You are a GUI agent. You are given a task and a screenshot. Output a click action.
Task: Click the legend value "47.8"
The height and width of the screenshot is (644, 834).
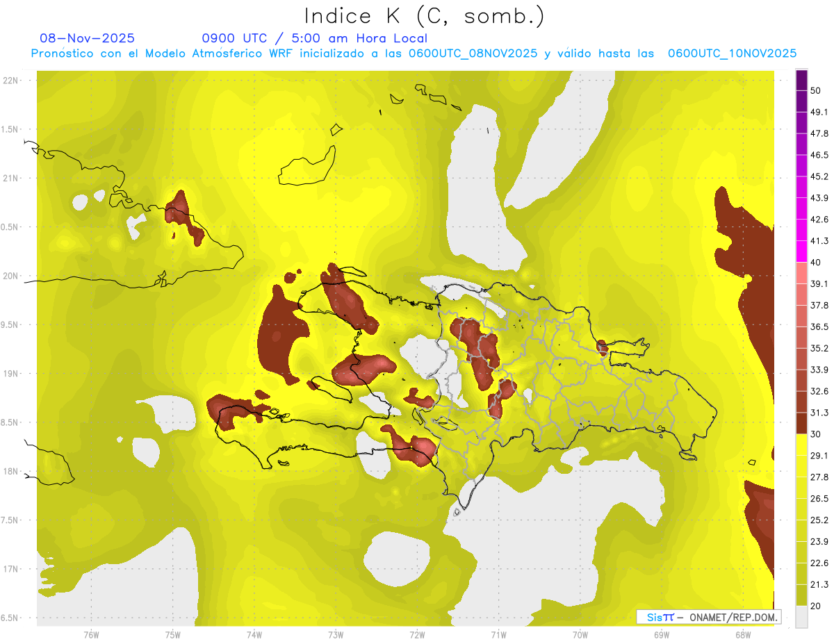pyautogui.click(x=819, y=133)
